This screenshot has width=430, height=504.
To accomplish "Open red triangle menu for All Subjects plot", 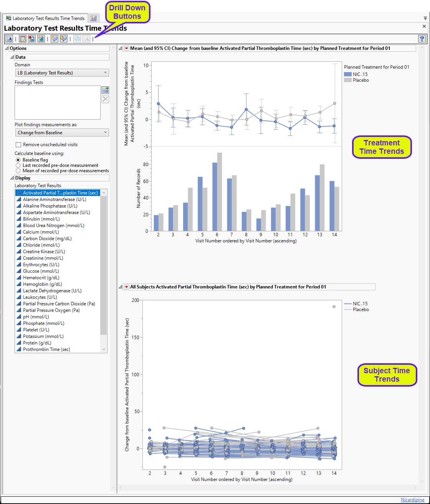I will pos(126,287).
